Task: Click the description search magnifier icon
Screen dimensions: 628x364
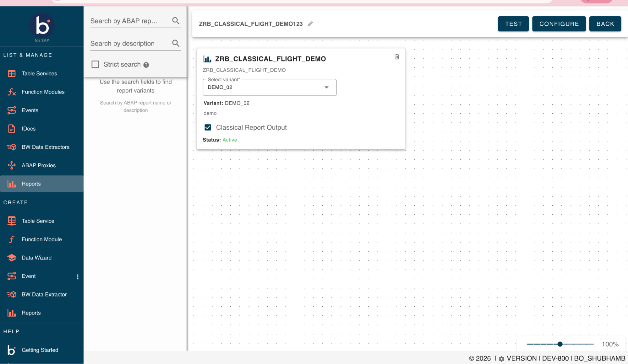Action: [176, 43]
